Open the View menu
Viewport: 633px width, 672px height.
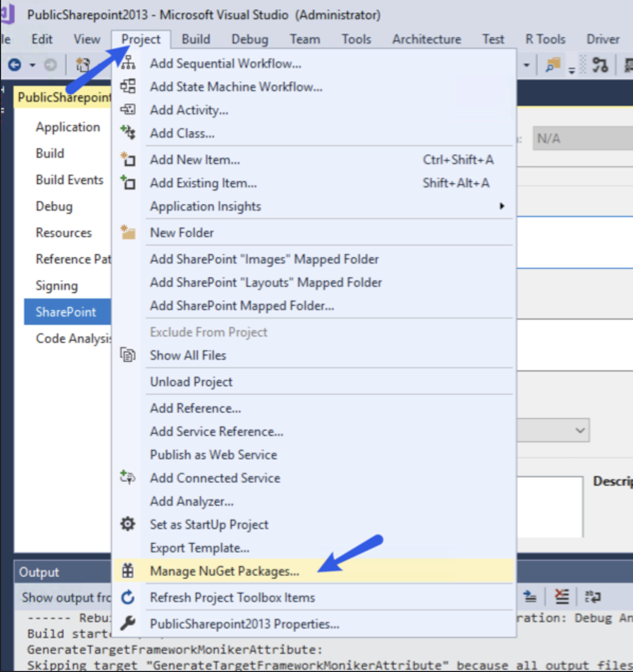[x=87, y=39]
